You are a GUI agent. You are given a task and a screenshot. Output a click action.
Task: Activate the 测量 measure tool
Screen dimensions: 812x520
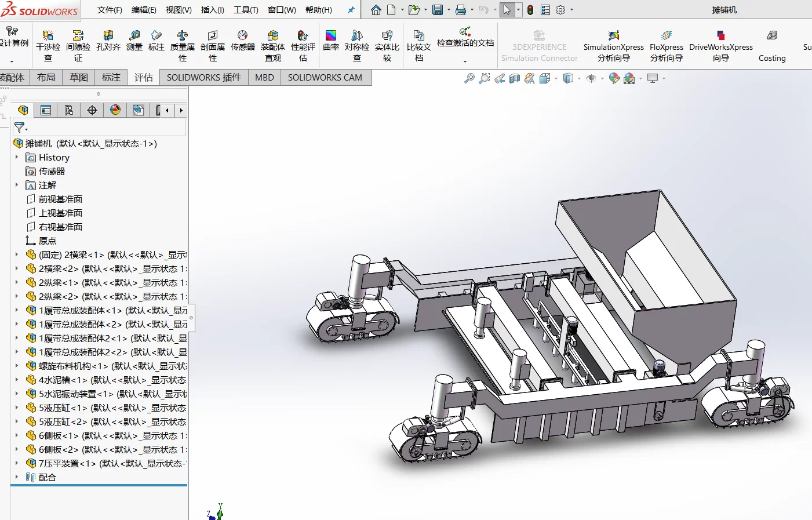tap(134, 41)
